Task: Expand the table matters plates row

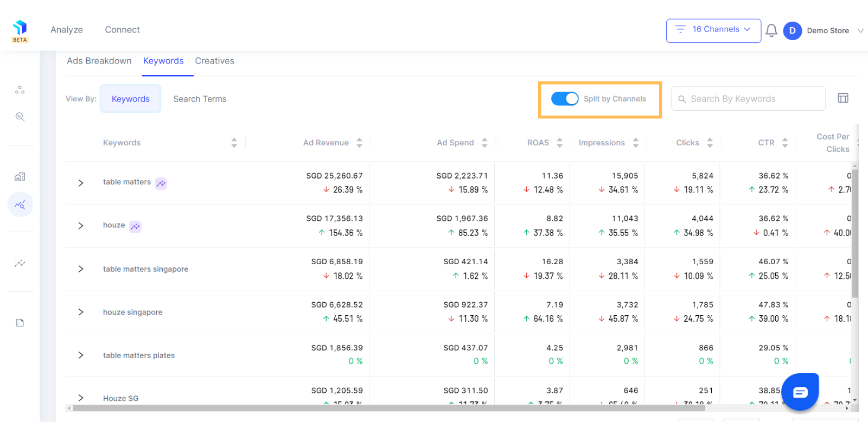Action: (x=81, y=355)
